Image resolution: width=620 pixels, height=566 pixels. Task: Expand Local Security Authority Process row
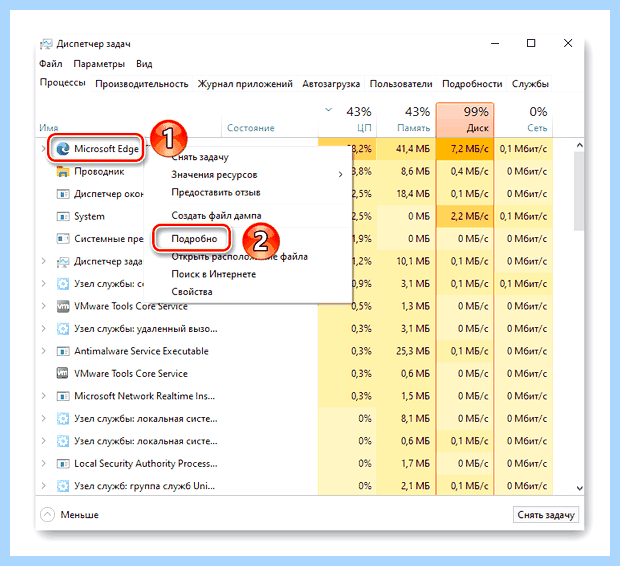pyautogui.click(x=43, y=464)
